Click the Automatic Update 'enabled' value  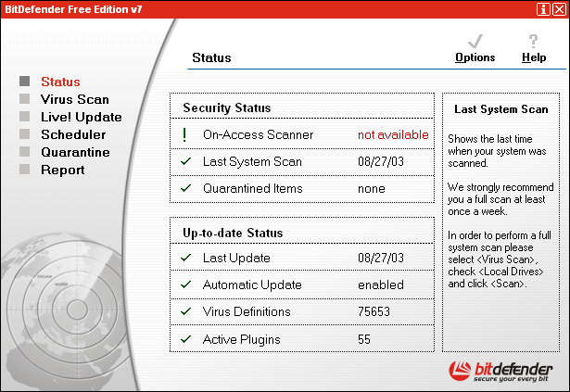[381, 285]
